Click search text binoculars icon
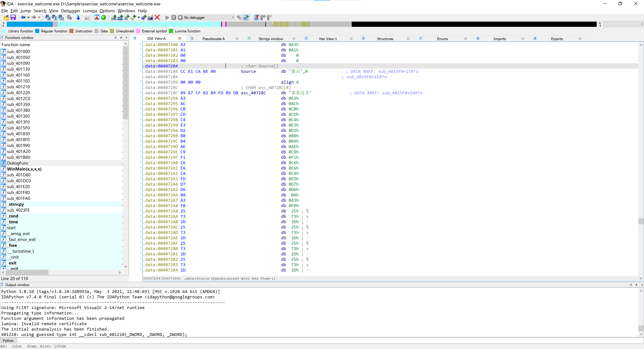The width and height of the screenshot is (644, 349). point(55,17)
